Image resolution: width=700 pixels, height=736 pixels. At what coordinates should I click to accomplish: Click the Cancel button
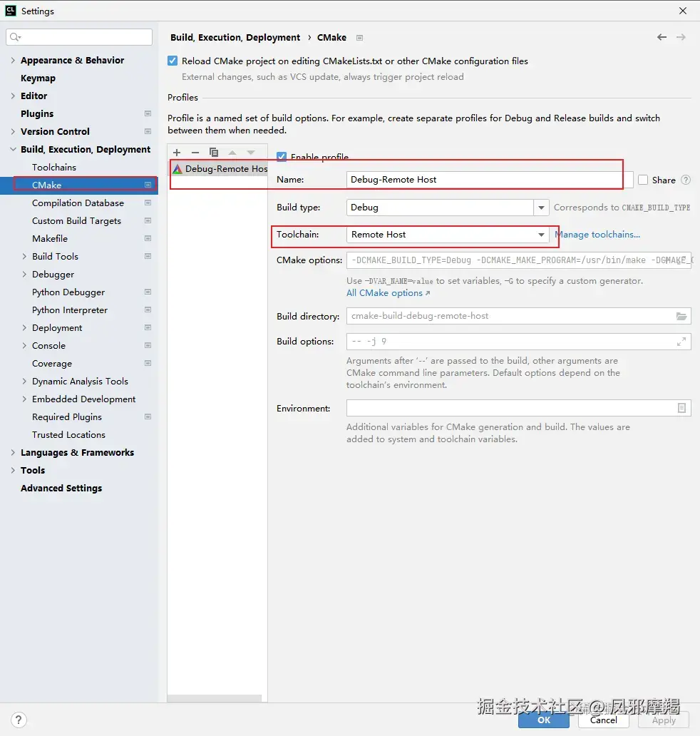603,720
